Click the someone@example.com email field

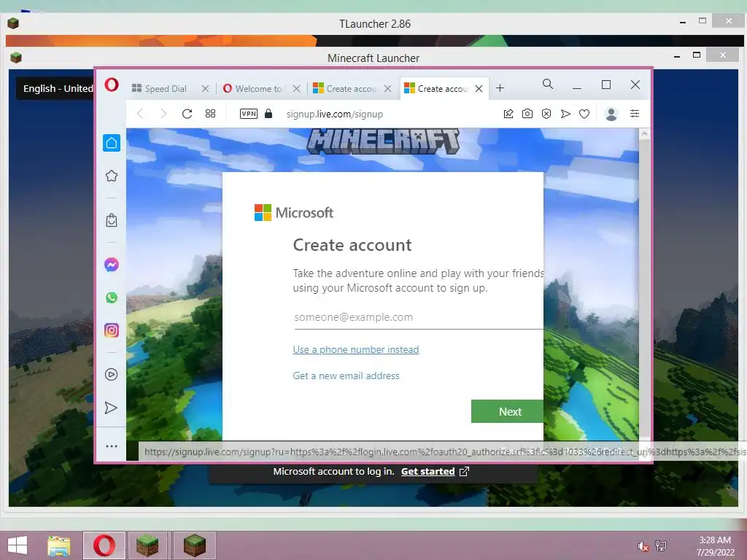point(418,318)
